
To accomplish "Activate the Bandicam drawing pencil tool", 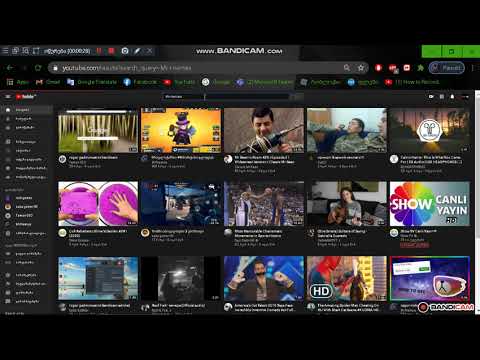I will (137, 51).
